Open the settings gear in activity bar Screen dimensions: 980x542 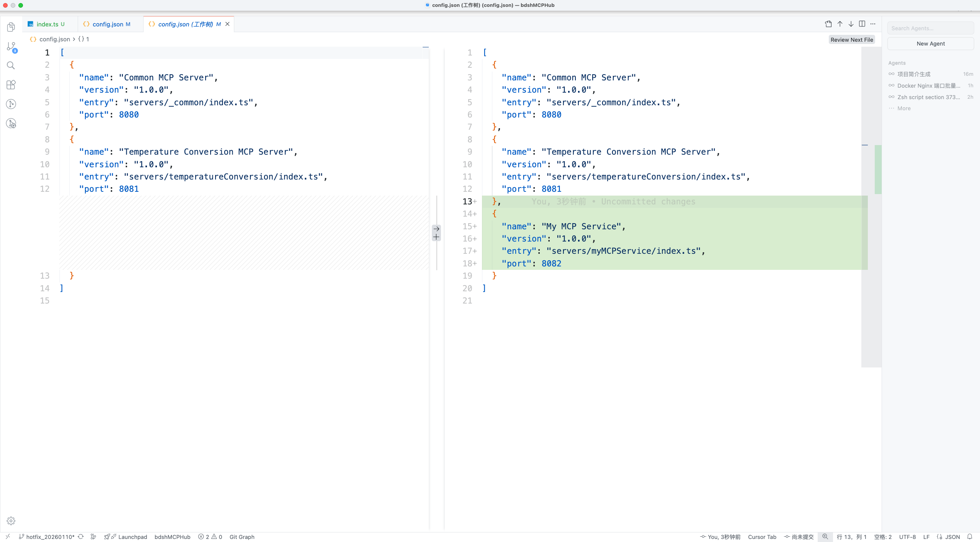(11, 521)
